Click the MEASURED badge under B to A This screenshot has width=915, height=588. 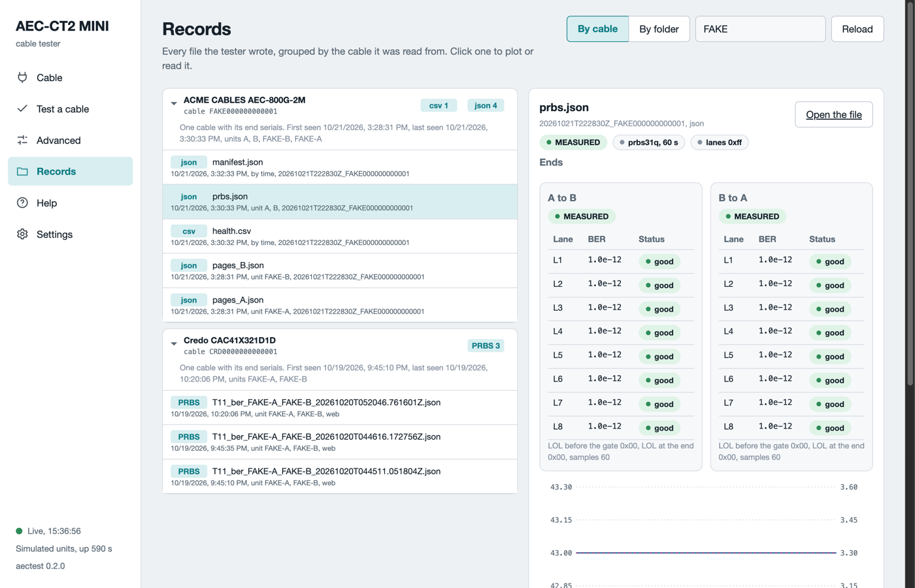click(752, 216)
